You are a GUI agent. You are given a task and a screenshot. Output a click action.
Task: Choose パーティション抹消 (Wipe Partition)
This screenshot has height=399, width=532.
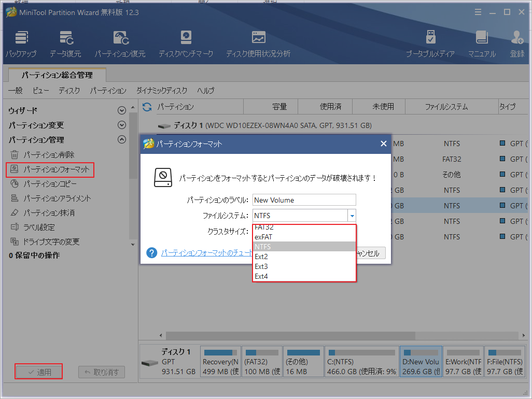click(48, 213)
